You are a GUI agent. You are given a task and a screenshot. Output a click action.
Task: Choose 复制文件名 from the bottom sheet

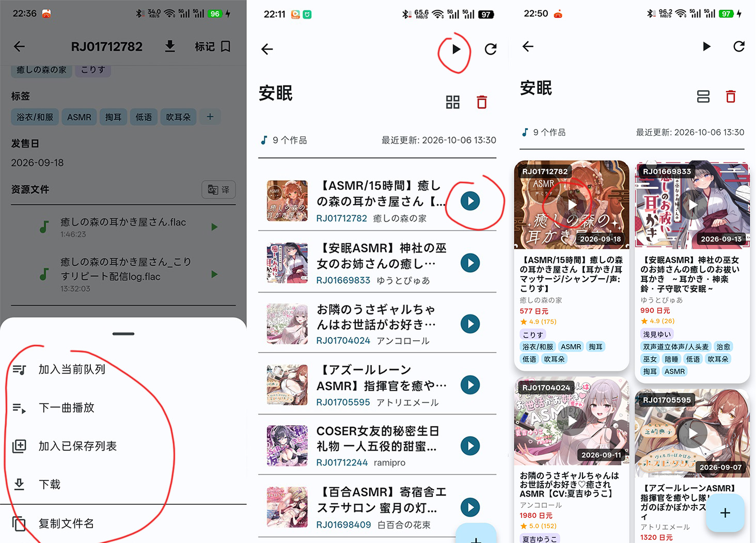(x=123, y=523)
